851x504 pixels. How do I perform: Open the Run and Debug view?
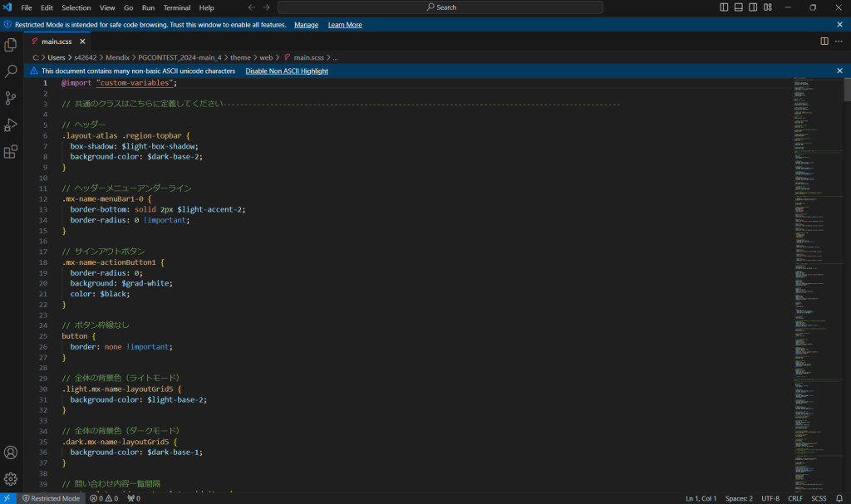point(11,125)
